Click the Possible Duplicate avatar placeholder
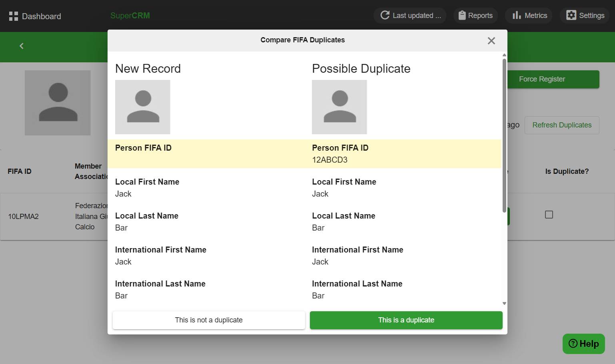The height and width of the screenshot is (364, 615). [x=339, y=107]
